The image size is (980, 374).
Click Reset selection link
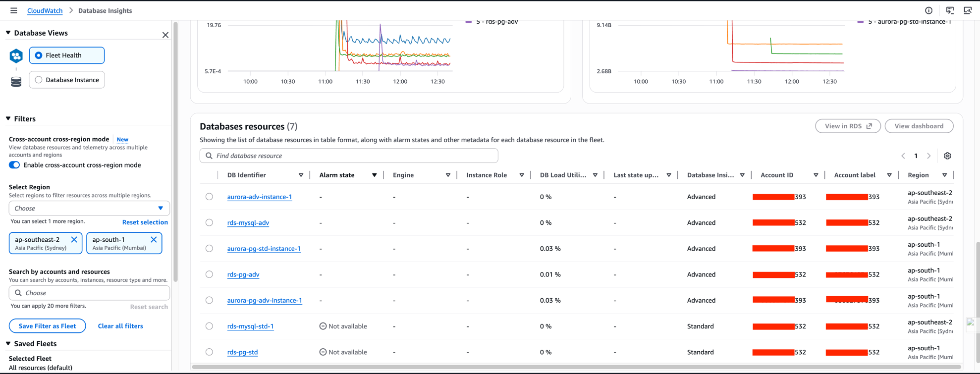tap(145, 222)
